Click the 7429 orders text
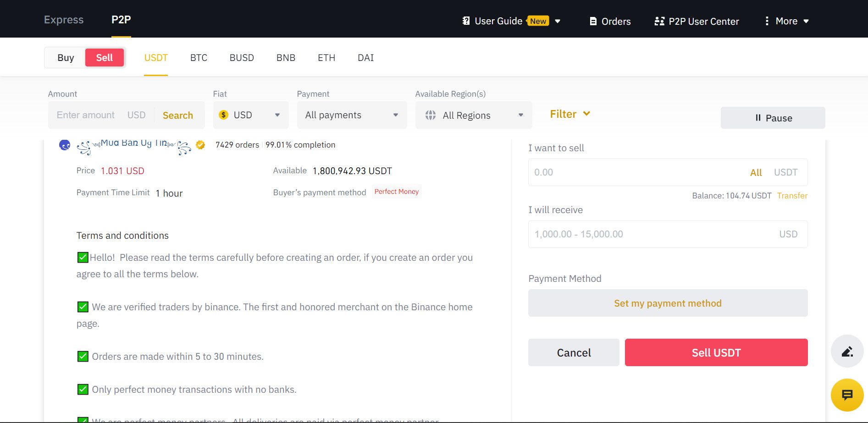This screenshot has width=868, height=423. (x=237, y=145)
